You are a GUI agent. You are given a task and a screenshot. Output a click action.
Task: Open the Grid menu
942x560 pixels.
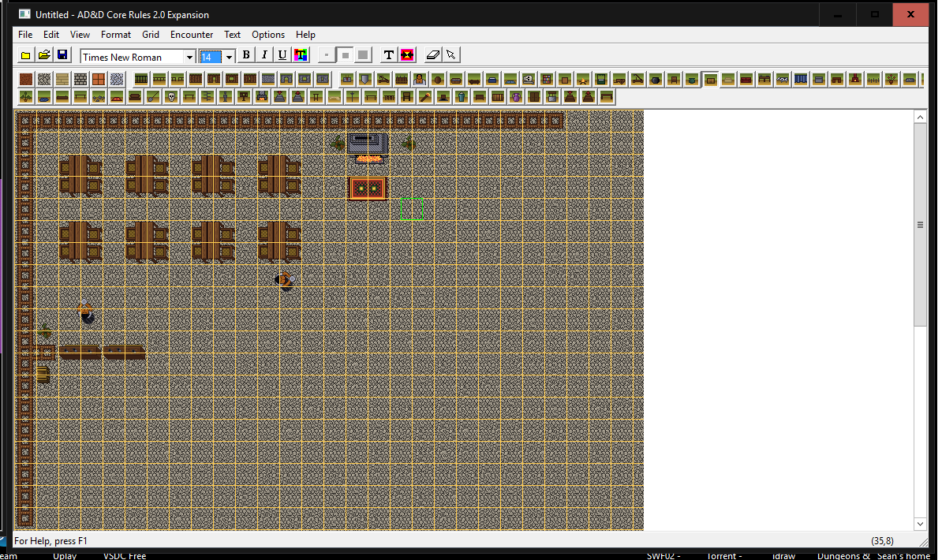[x=151, y=35]
